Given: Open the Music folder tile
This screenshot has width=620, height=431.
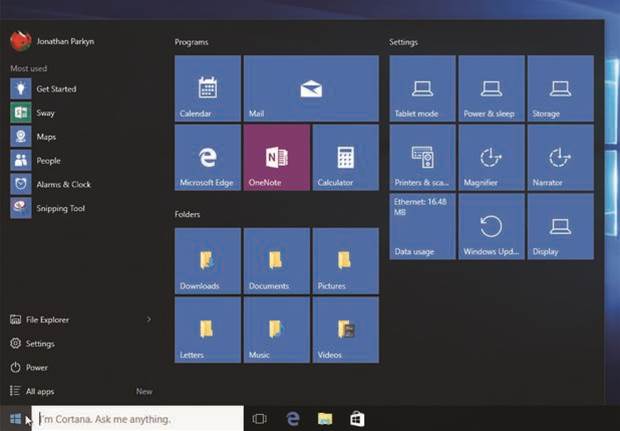Looking at the screenshot, I should tap(277, 330).
